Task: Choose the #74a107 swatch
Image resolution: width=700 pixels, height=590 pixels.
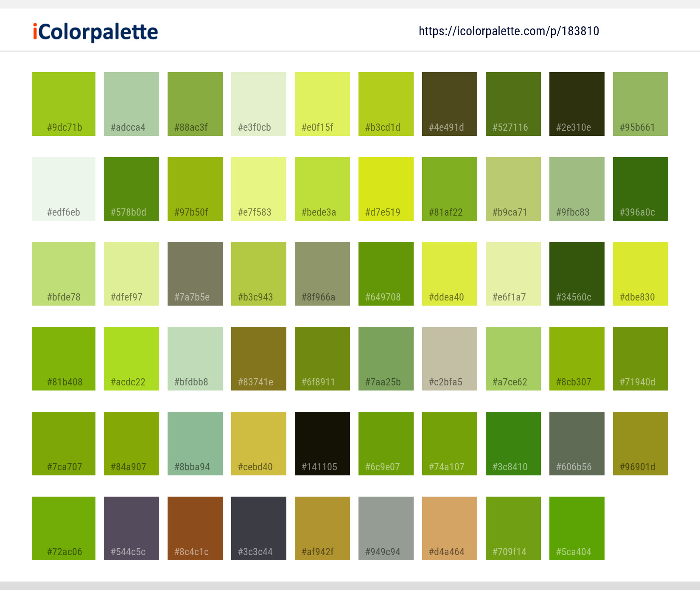Action: 450,444
